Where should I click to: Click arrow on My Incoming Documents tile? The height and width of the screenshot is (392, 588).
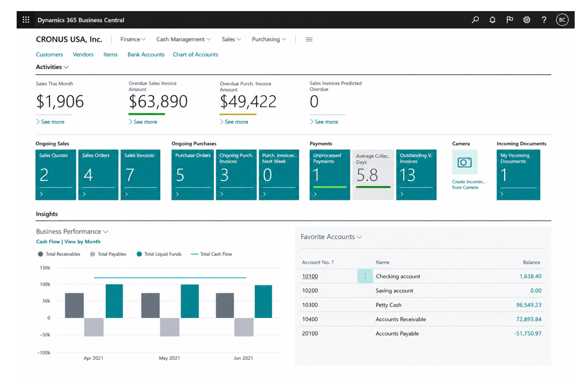502,194
